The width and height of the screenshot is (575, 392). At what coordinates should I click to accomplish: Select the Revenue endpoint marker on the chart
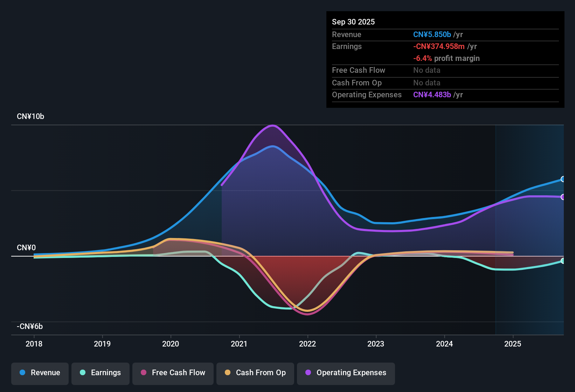point(563,179)
